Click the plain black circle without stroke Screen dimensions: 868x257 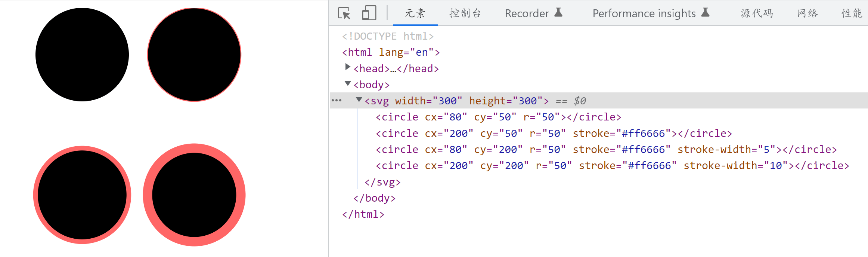[82, 55]
